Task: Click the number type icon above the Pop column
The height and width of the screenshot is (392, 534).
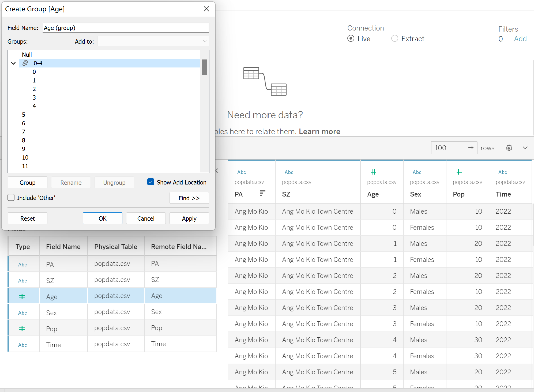Action: coord(459,172)
